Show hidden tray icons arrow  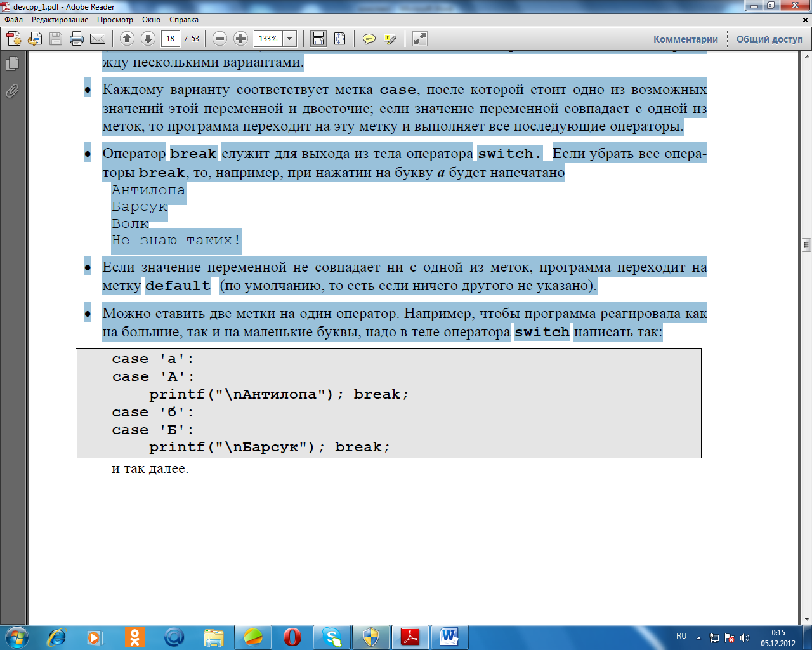tap(698, 637)
